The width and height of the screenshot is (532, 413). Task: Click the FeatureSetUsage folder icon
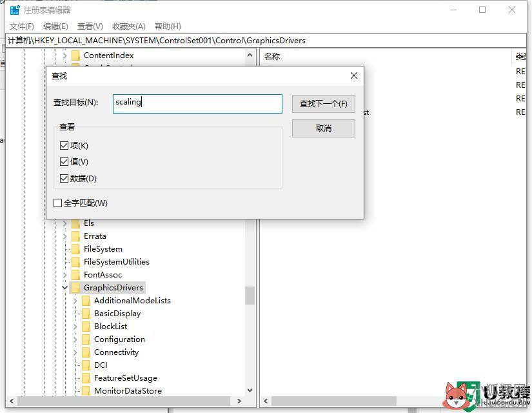coord(86,378)
